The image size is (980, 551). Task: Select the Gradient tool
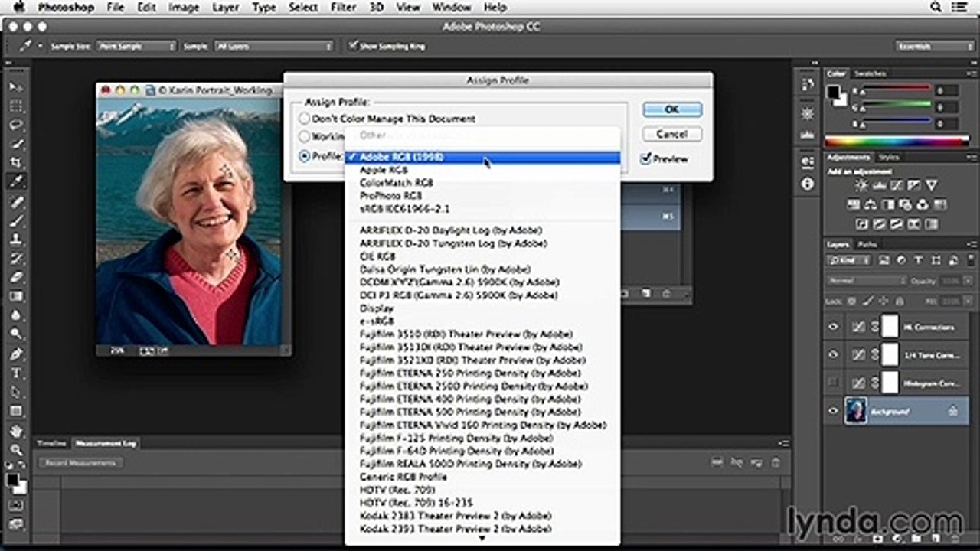(16, 296)
